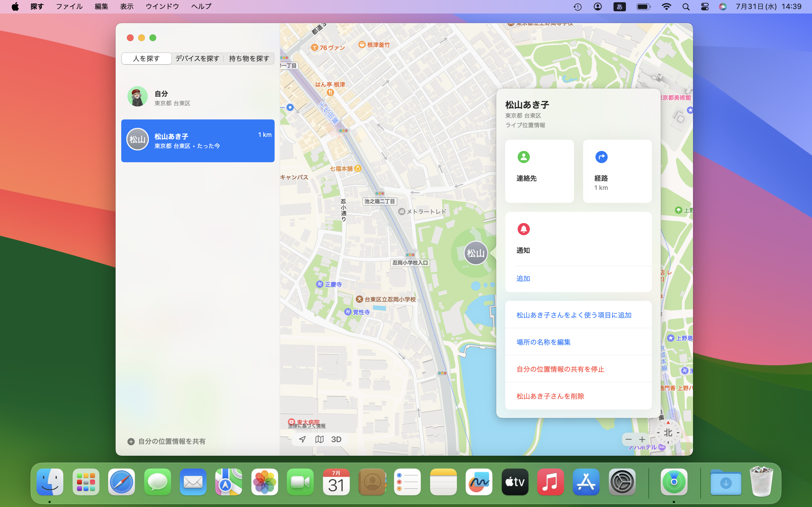This screenshot has width=812, height=507.
Task: Switch to the デバイスを探す tab
Action: tap(197, 58)
